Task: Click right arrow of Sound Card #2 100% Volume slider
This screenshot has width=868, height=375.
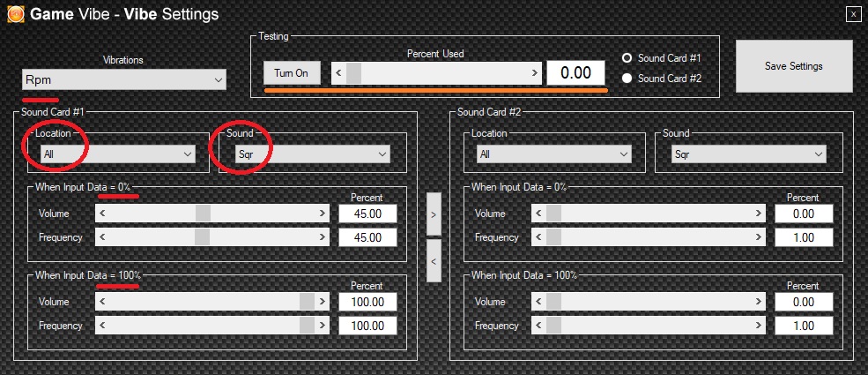Action: tap(759, 302)
